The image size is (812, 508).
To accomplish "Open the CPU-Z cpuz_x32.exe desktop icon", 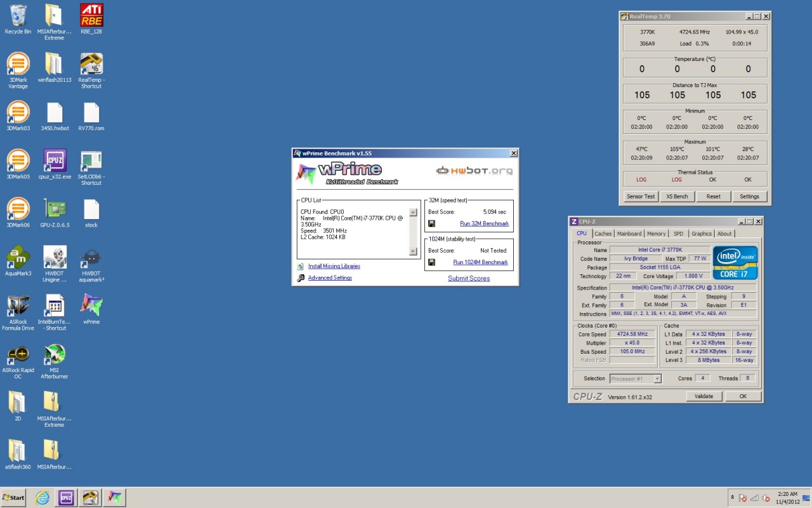I will point(55,161).
